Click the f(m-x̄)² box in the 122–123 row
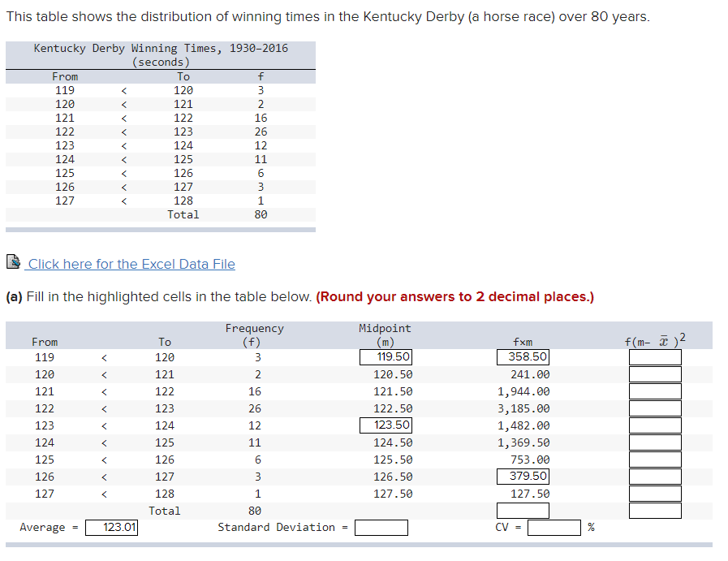This screenshot has width=728, height=561. coord(656,408)
